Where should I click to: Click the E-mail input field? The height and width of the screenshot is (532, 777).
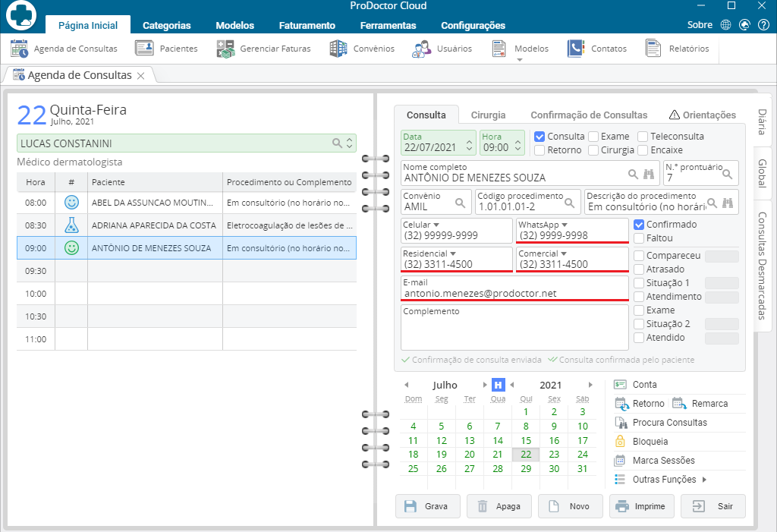point(514,288)
